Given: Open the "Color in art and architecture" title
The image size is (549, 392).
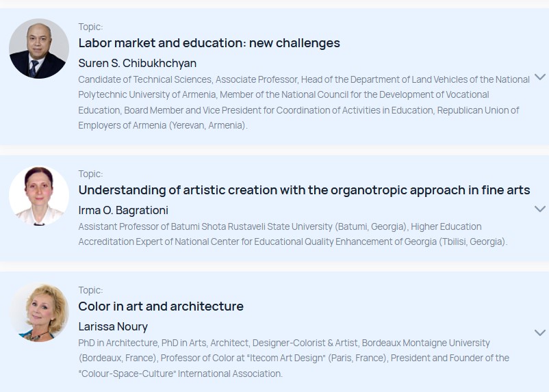Looking at the screenshot, I should point(161,306).
